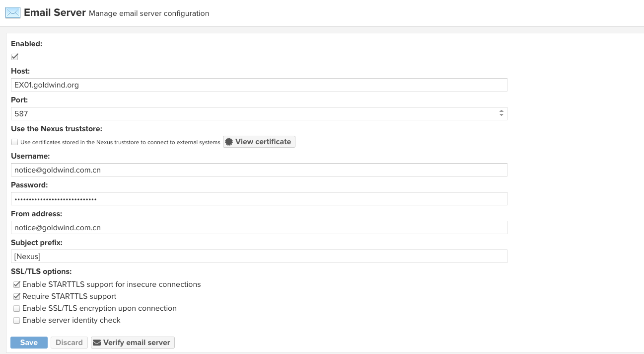Check Enable server identity check

pos(17,320)
